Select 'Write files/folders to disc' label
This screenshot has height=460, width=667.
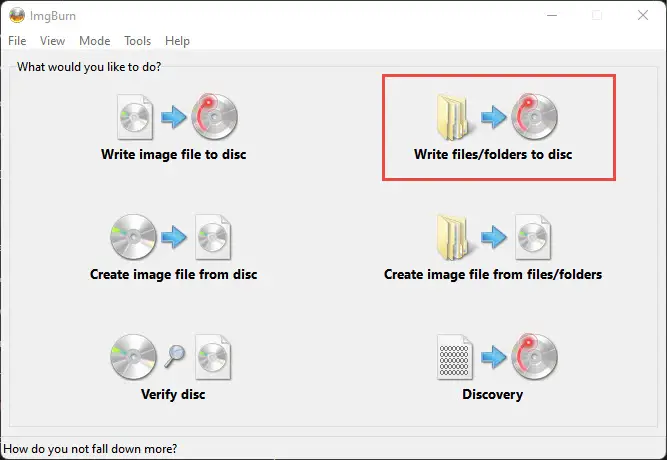(x=493, y=154)
